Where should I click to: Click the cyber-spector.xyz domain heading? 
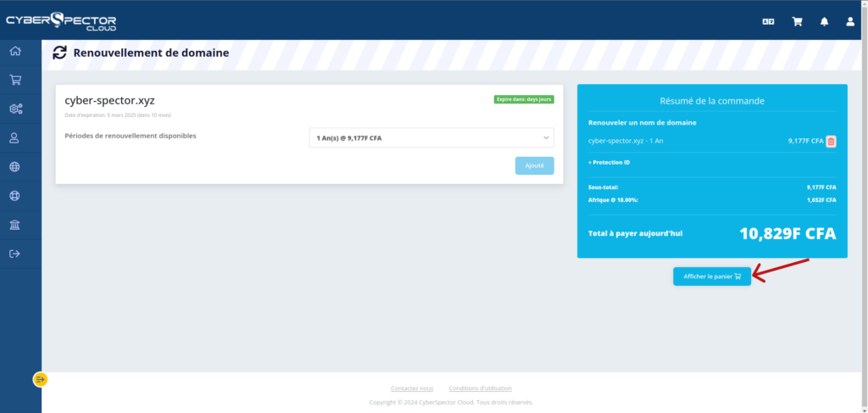tap(109, 101)
